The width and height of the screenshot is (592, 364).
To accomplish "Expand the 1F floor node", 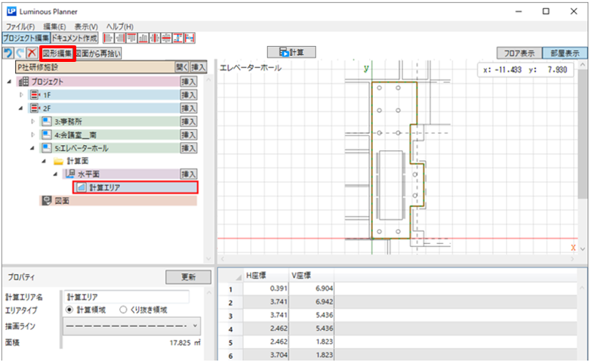I will pos(22,95).
